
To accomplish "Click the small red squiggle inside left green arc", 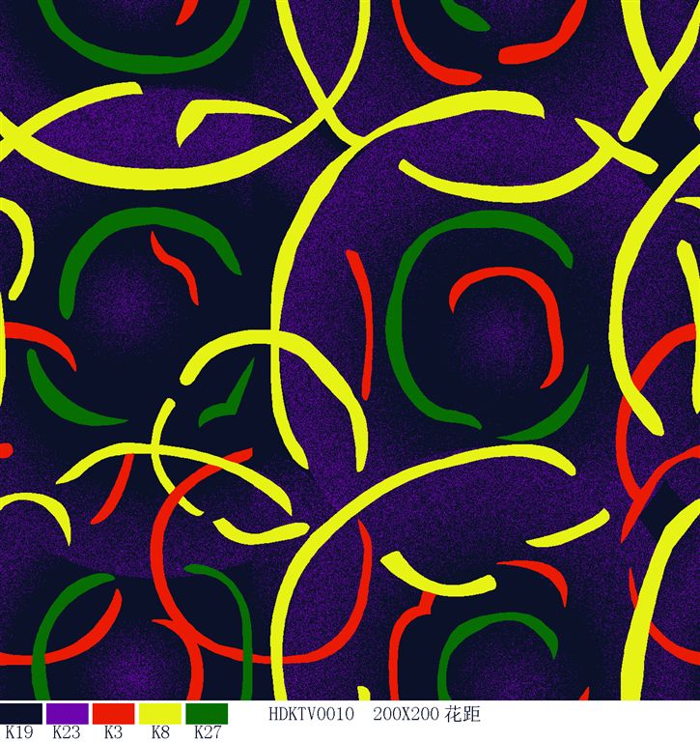I will (x=177, y=265).
